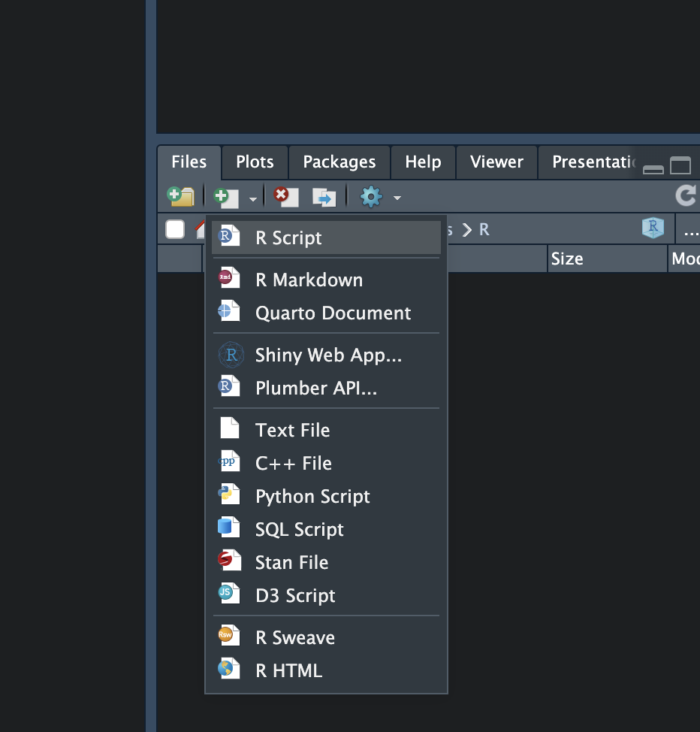This screenshot has width=700, height=732.
Task: Click the R breadcrumb path folder
Action: (x=484, y=229)
